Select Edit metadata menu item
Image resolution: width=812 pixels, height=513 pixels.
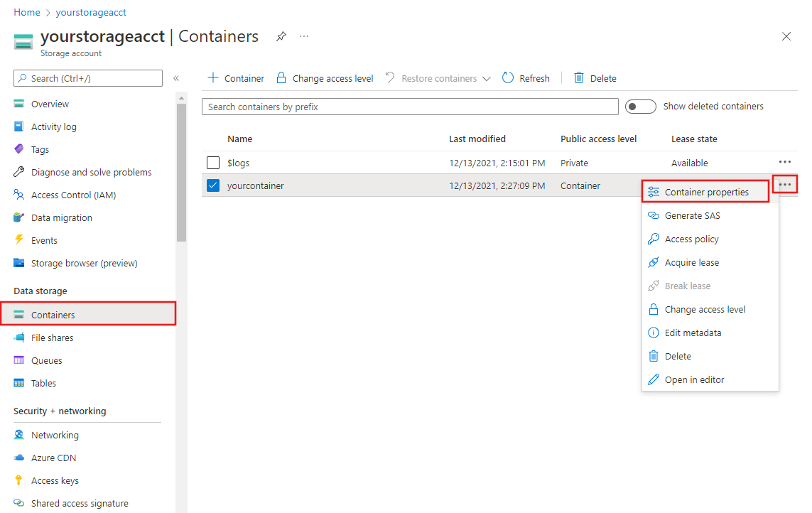[x=710, y=333]
